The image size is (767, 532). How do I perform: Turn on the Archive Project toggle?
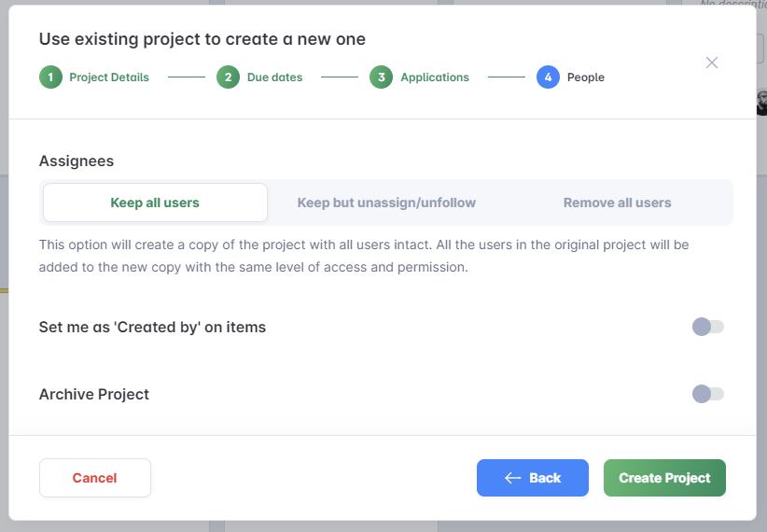pyautogui.click(x=707, y=394)
